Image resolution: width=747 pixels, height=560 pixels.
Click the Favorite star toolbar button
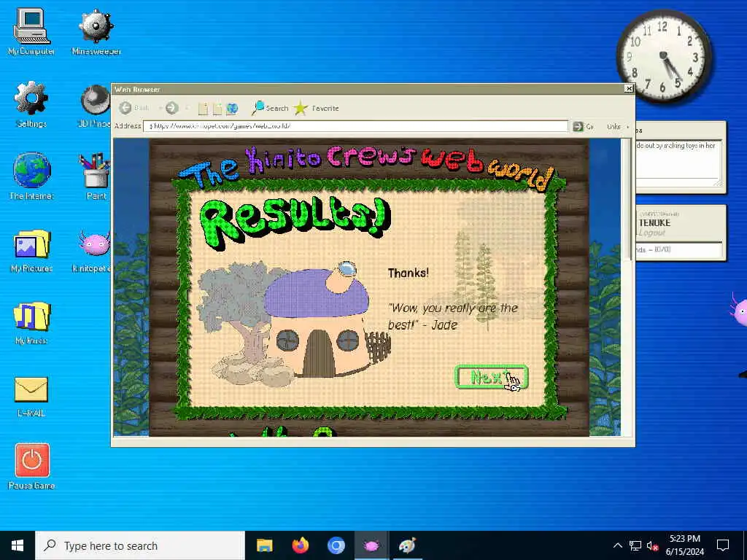pyautogui.click(x=316, y=108)
